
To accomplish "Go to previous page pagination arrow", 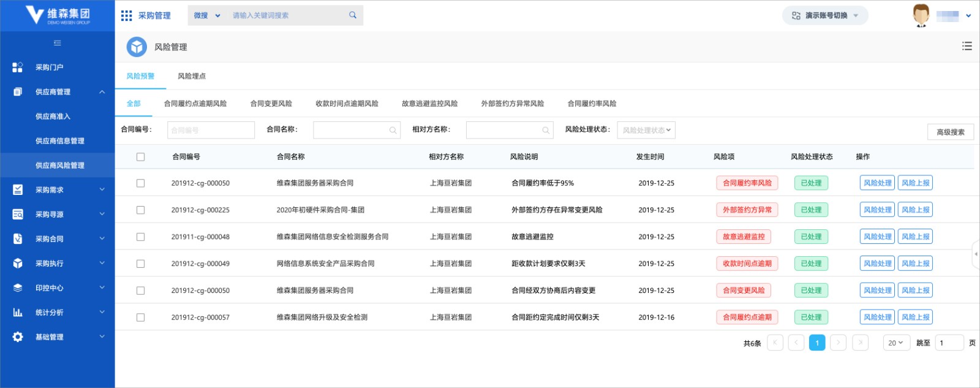I will (796, 343).
